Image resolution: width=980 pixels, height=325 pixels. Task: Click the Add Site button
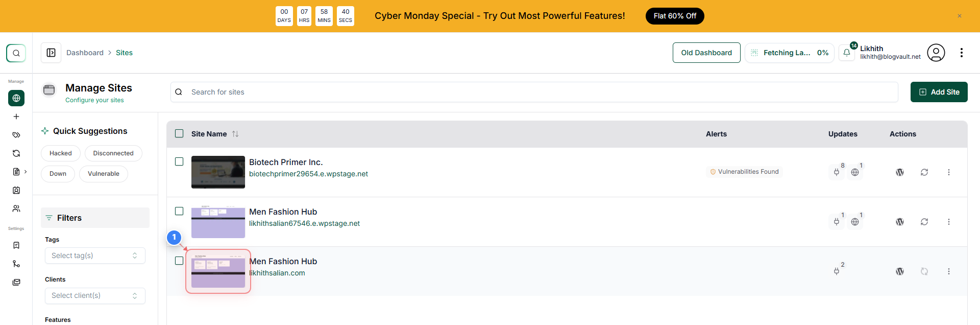[939, 92]
